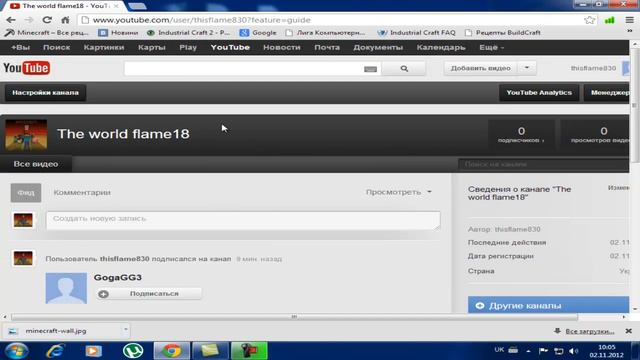Open the screen recorder taskbar icon
The width and height of the screenshot is (640, 360).
tap(249, 351)
